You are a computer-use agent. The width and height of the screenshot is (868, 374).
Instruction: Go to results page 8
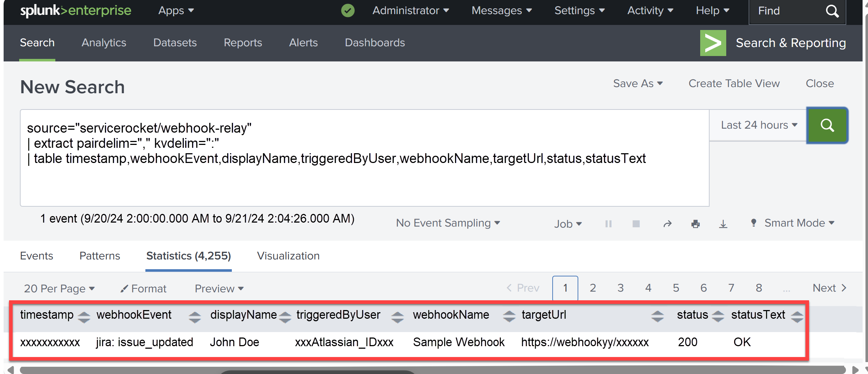click(x=759, y=288)
